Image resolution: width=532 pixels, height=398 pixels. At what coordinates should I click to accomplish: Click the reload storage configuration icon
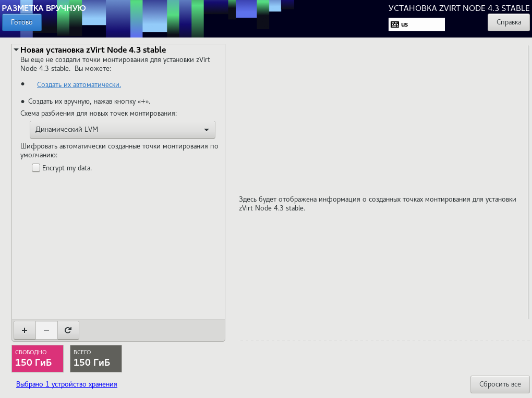(68, 330)
